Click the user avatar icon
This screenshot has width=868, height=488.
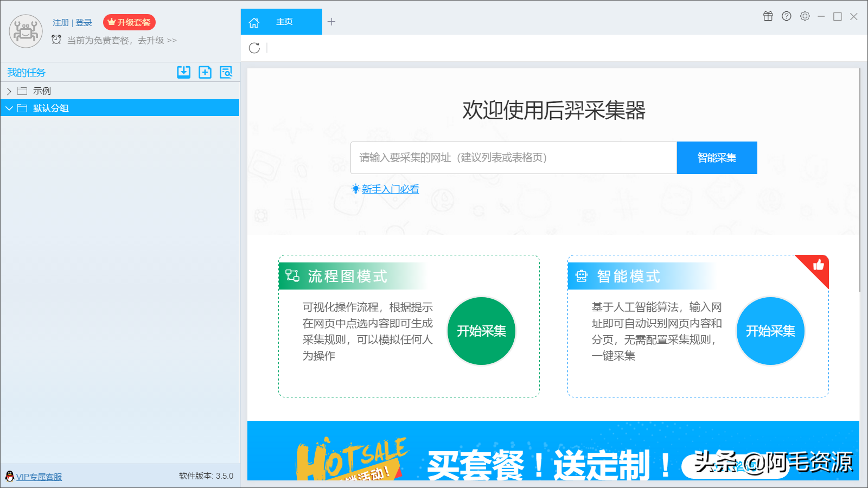point(25,31)
